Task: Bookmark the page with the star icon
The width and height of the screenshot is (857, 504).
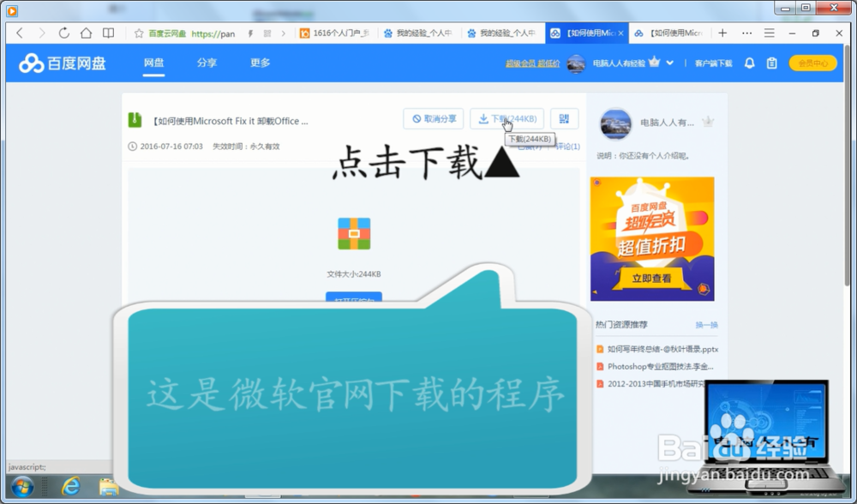Action: pos(139,33)
